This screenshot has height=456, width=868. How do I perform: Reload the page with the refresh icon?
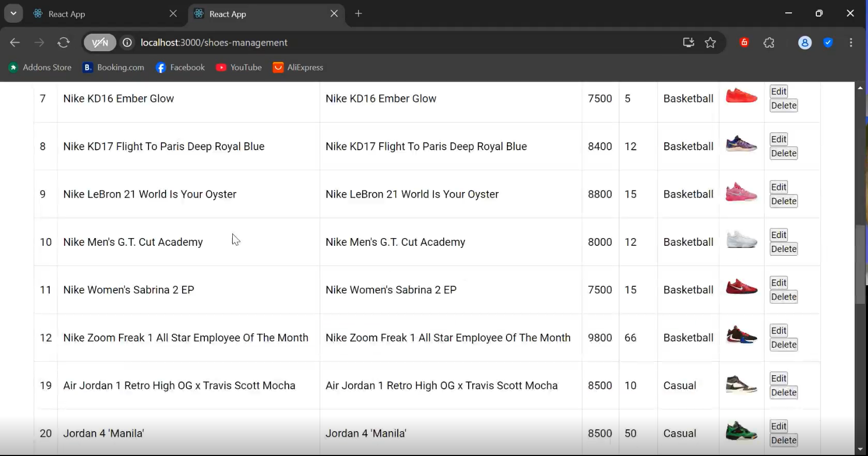click(64, 42)
